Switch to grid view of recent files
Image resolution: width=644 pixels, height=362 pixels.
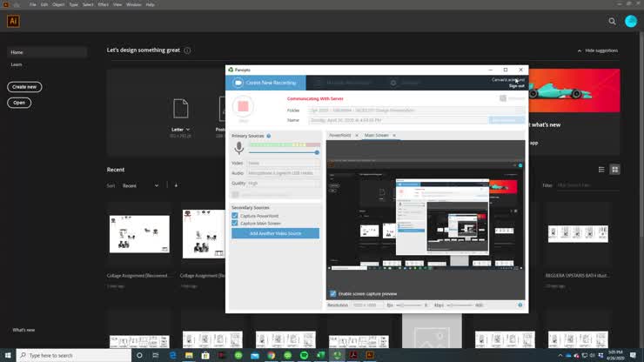(614, 170)
